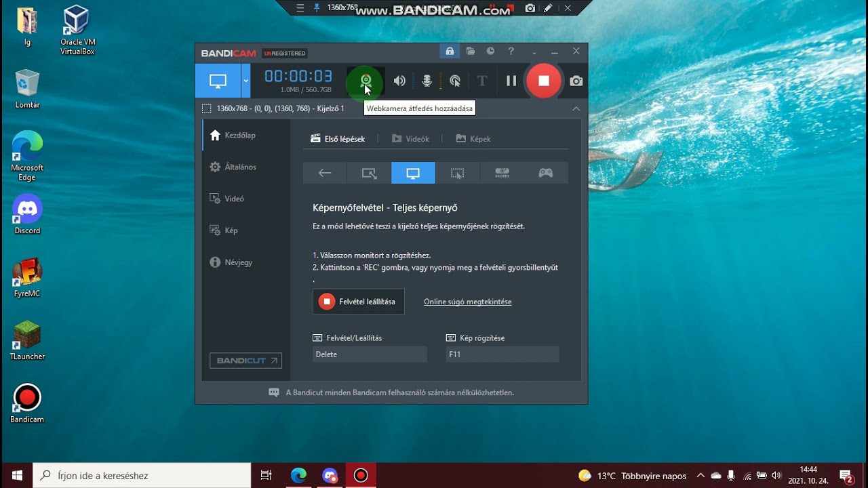Click the pin icon on top bar
The width and height of the screenshot is (868, 488).
coord(316,8)
